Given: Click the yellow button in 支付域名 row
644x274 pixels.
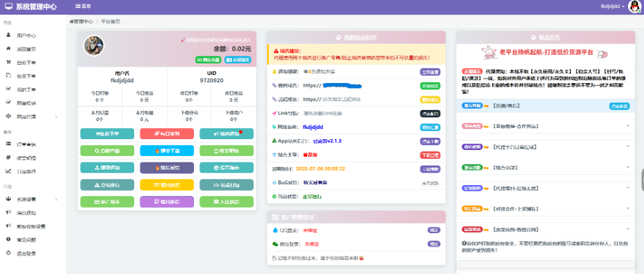Looking at the screenshot, I should (430, 100).
